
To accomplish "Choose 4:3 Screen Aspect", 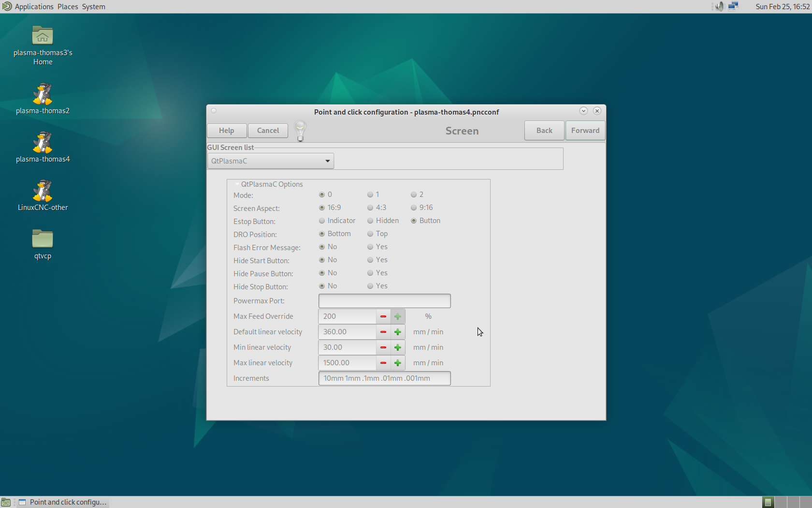I will [370, 208].
